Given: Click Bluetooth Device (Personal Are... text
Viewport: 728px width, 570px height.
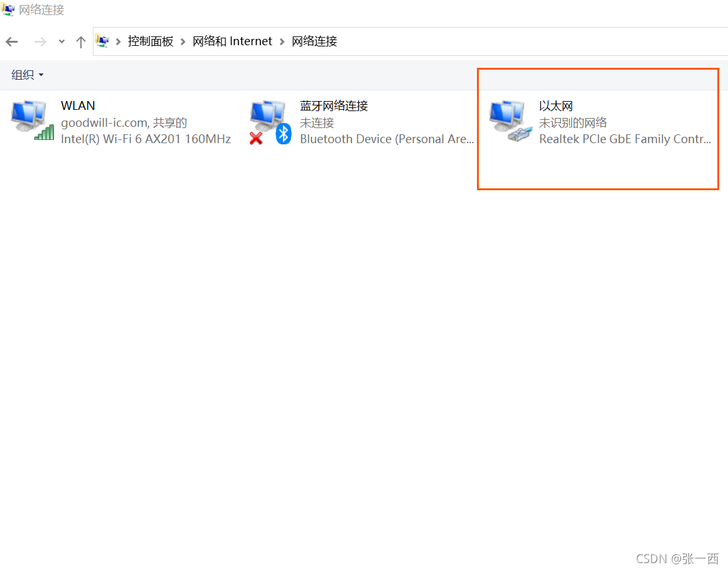Looking at the screenshot, I should coord(387,139).
